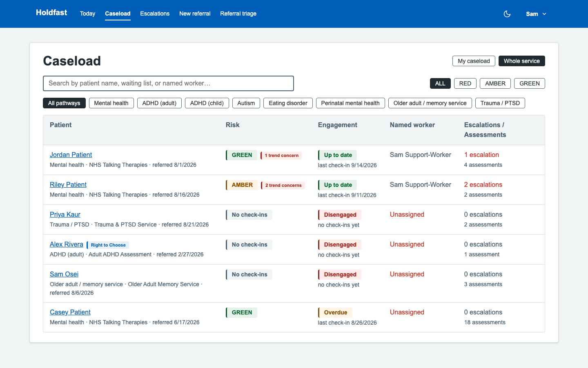
Task: Switch to My caseload view
Action: [474, 61]
